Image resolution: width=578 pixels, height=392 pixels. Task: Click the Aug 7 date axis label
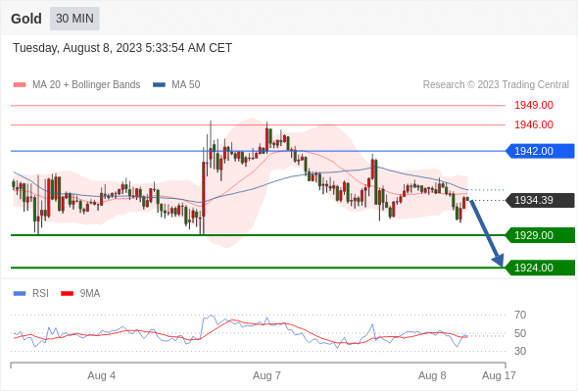pos(266,375)
